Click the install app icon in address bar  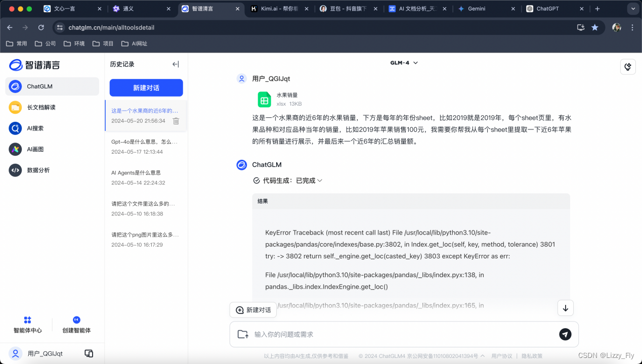pyautogui.click(x=580, y=27)
